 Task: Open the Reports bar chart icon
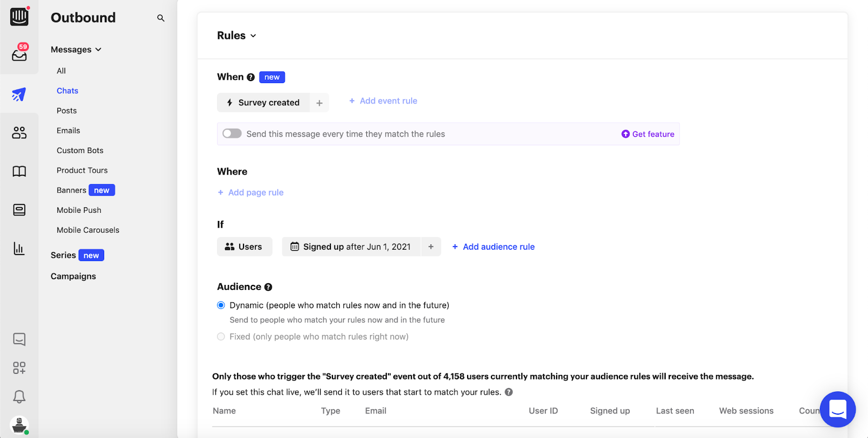[19, 249]
